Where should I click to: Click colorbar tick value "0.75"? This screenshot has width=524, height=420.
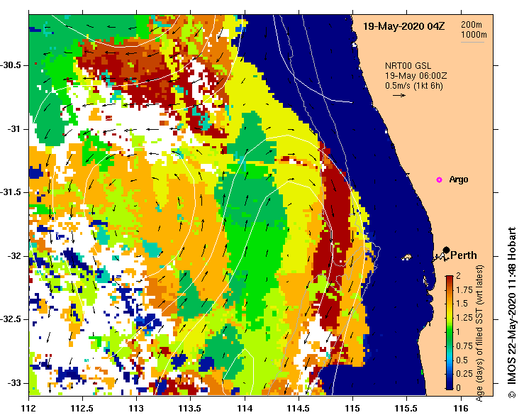pyautogui.click(x=464, y=346)
